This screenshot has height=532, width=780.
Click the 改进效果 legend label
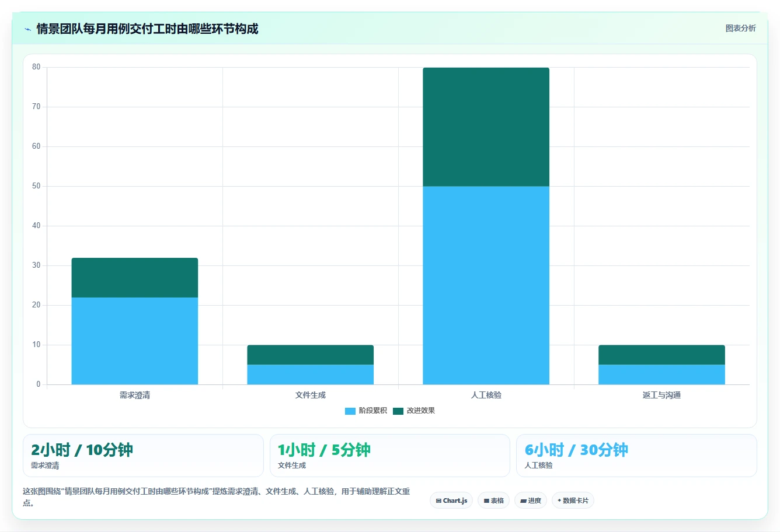pyautogui.click(x=420, y=411)
